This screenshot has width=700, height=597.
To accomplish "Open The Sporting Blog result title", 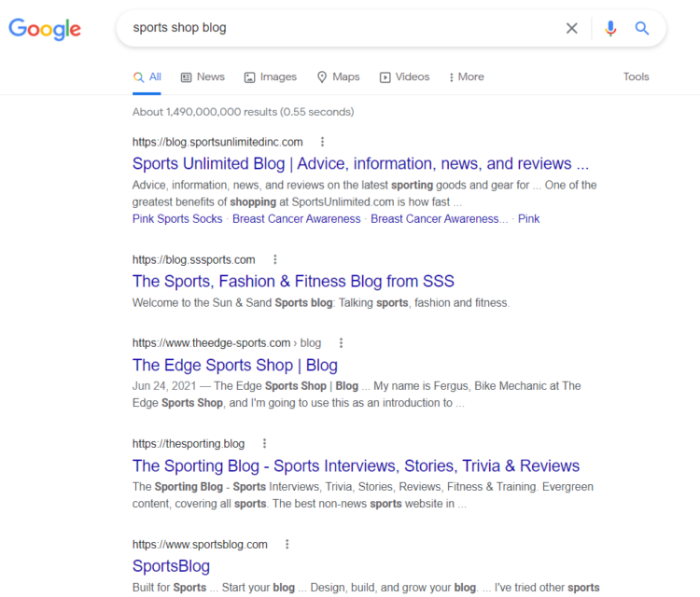I will pos(356,465).
